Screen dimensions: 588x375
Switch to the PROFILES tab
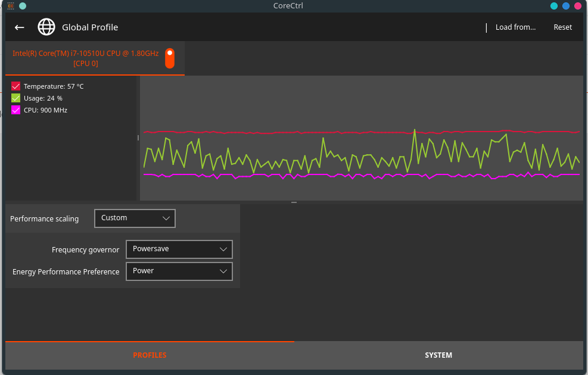150,355
